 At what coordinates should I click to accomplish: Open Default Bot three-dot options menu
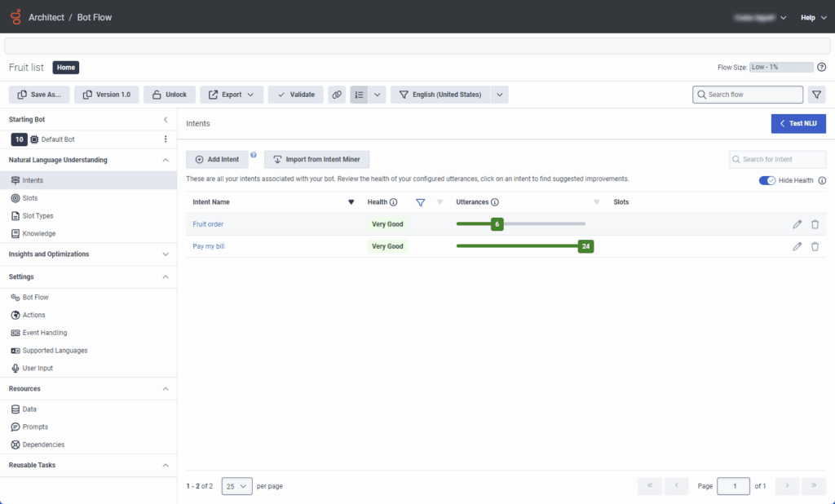166,139
